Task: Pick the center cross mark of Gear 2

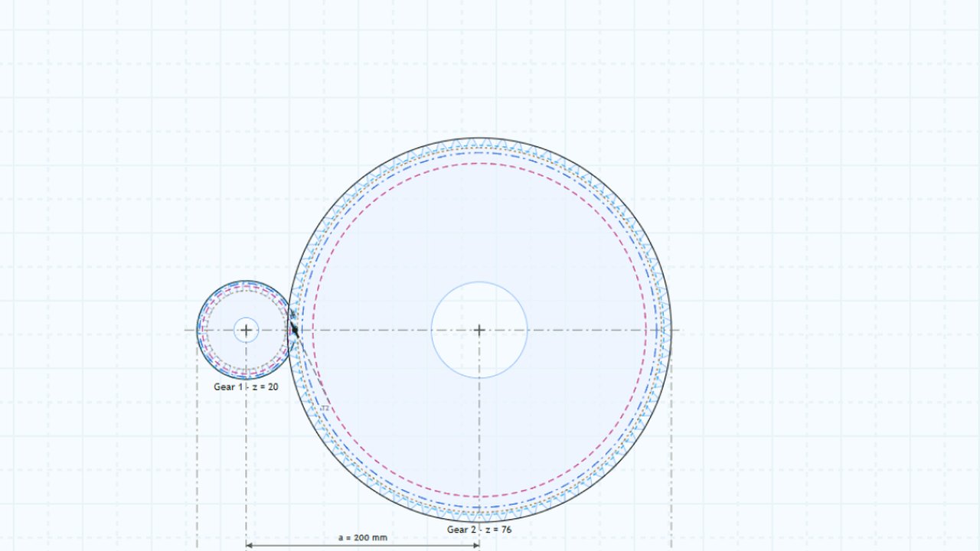Action: pos(479,330)
